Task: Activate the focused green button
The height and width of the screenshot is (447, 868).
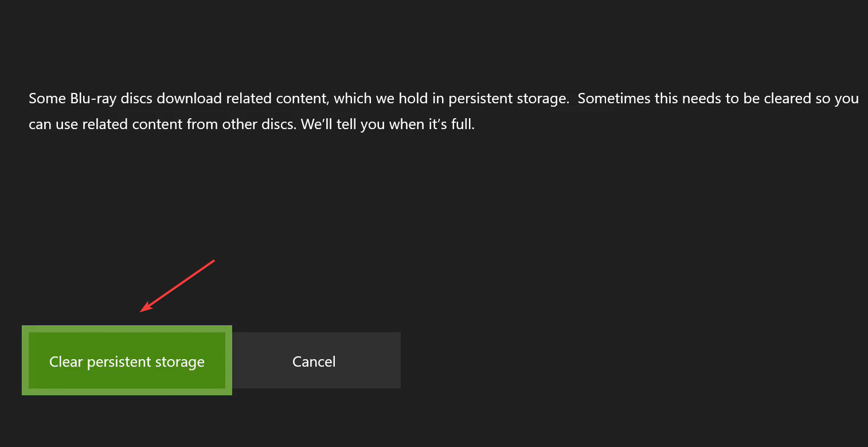Action: pos(127,360)
